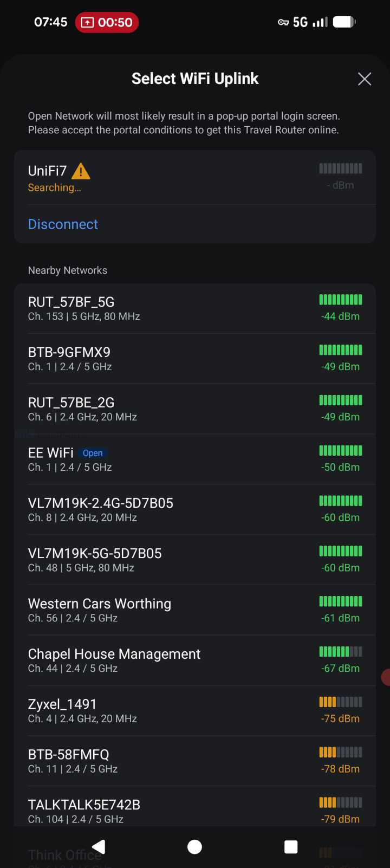
Task: Tap the UniFi7 searching signal indicator
Action: (x=341, y=169)
